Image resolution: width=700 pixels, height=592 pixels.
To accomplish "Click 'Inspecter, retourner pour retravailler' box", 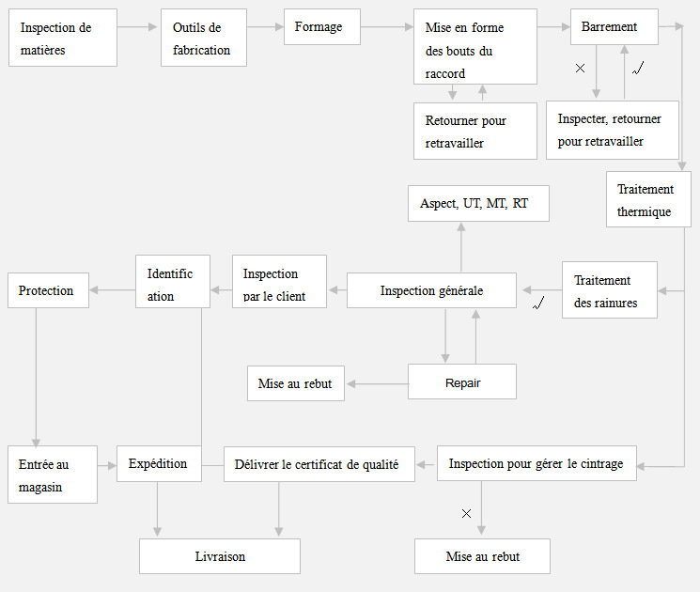I will [612, 131].
